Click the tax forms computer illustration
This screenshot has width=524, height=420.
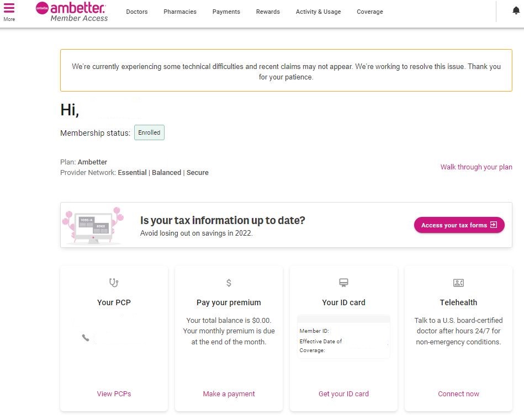[93, 225]
